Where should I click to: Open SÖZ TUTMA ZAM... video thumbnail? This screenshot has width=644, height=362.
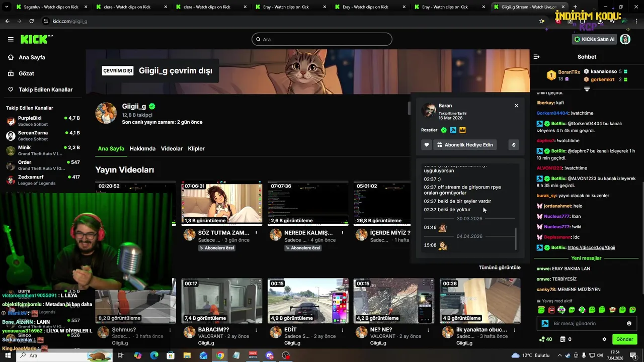click(x=222, y=204)
